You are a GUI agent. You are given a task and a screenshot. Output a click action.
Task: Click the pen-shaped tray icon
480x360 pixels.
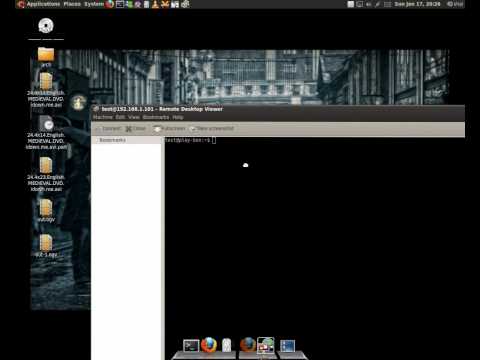[x=378, y=4]
